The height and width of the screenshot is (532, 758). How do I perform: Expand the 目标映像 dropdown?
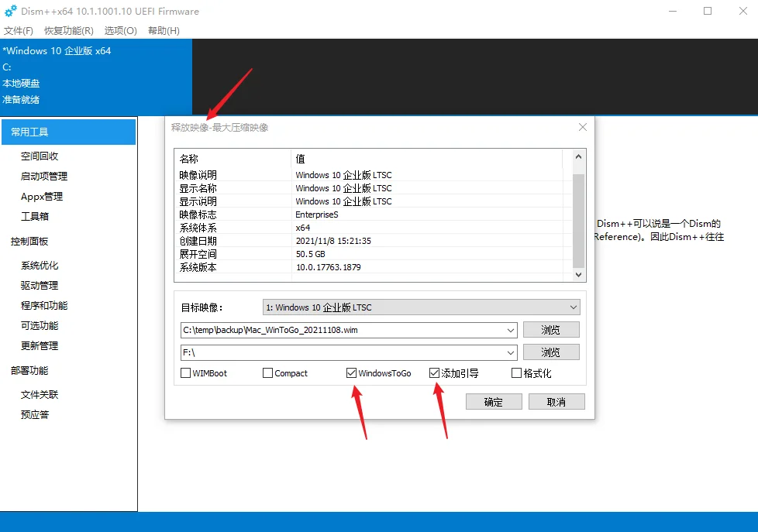[x=574, y=307]
